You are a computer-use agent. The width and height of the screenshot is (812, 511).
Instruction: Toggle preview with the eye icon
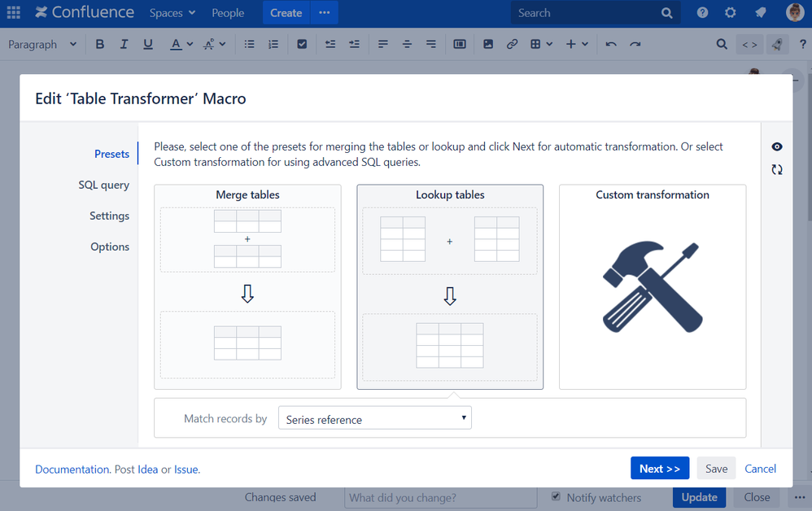[x=777, y=146]
